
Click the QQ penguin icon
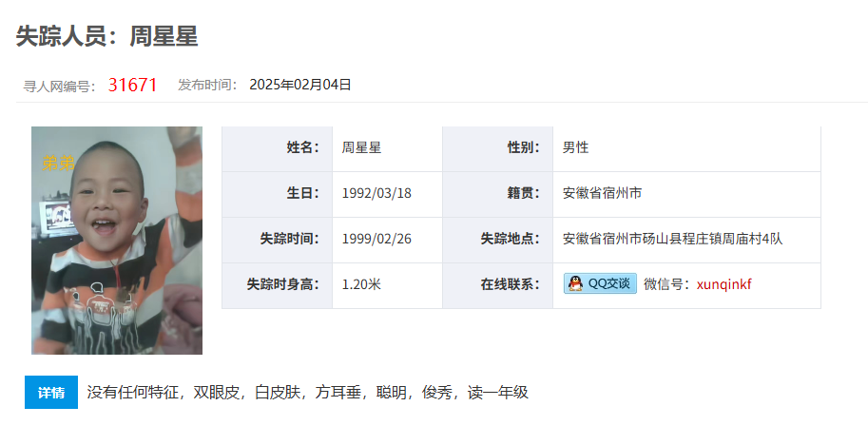575,283
